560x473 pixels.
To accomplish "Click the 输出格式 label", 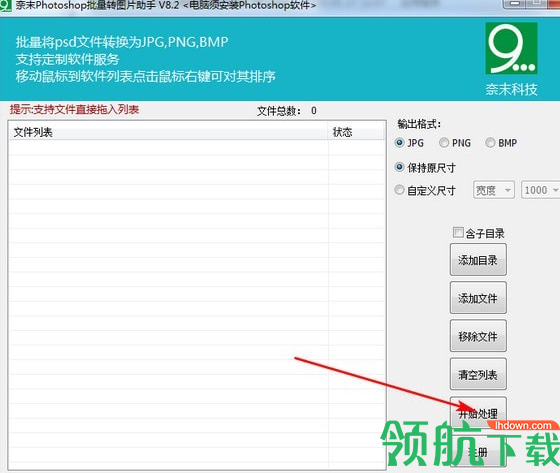I will (419, 124).
